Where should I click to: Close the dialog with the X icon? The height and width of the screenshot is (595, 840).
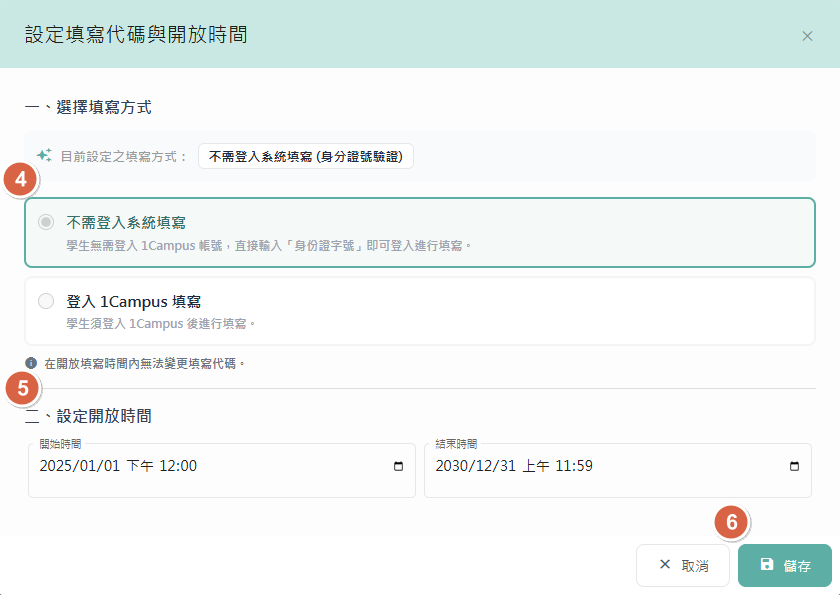(807, 36)
